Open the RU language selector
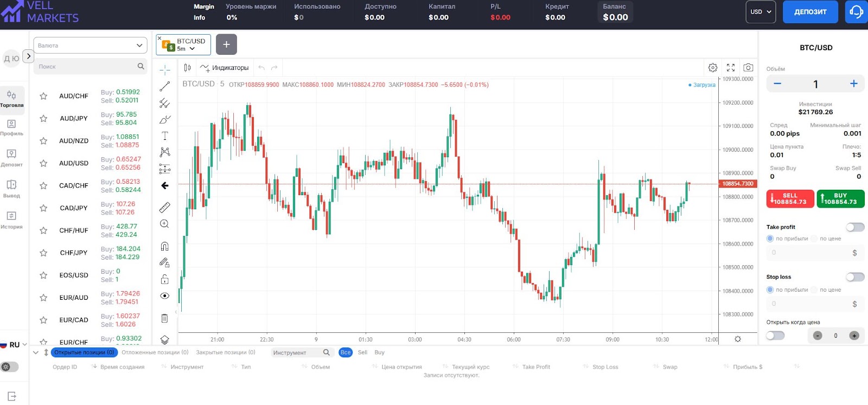868x405 pixels. coord(14,345)
